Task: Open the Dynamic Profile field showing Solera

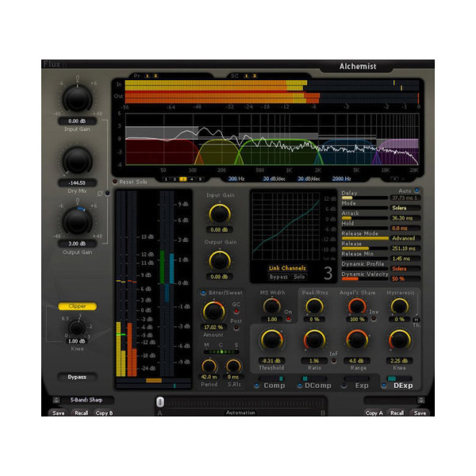Action: (x=405, y=269)
